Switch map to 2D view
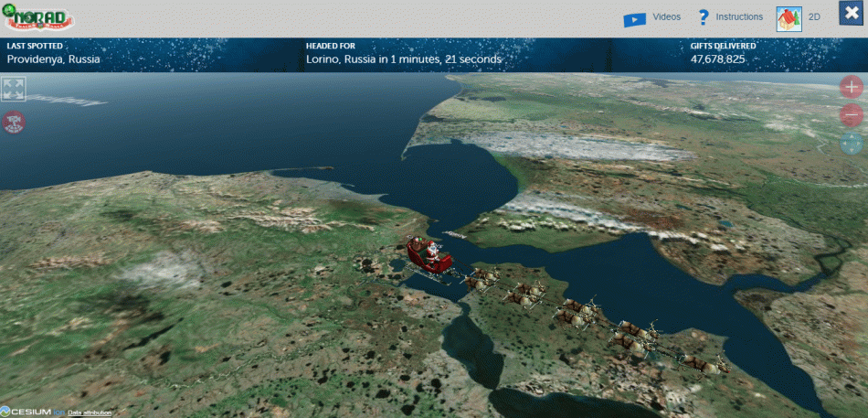868x418 pixels. point(815,17)
